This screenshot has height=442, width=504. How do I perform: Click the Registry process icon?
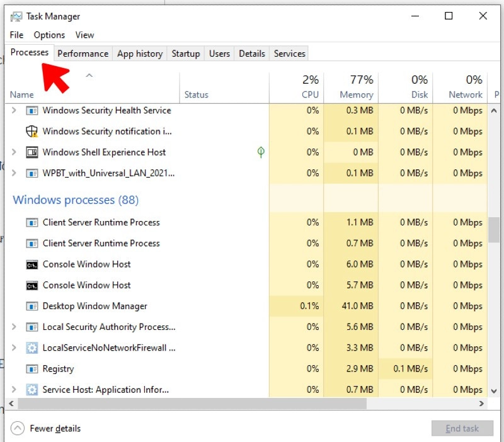32,369
